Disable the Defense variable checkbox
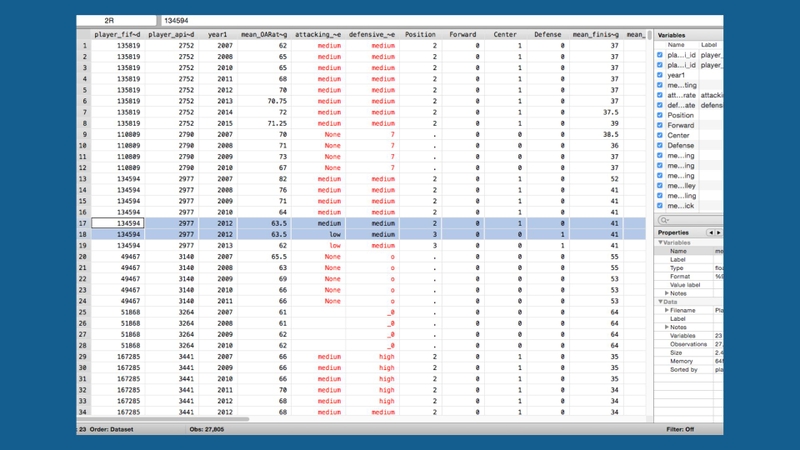This screenshot has height=450, width=800. click(660, 145)
